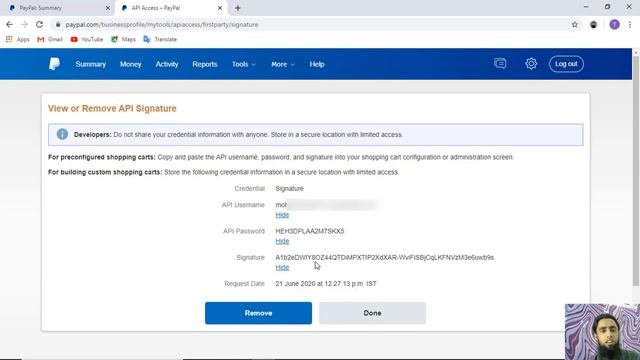Open the Gmail bookmark
Screen dimensions: 640x360
50,39
